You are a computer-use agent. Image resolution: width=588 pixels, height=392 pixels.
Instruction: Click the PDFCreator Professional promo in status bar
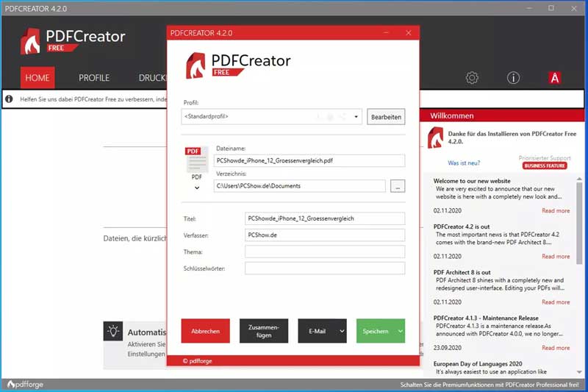pos(490,385)
